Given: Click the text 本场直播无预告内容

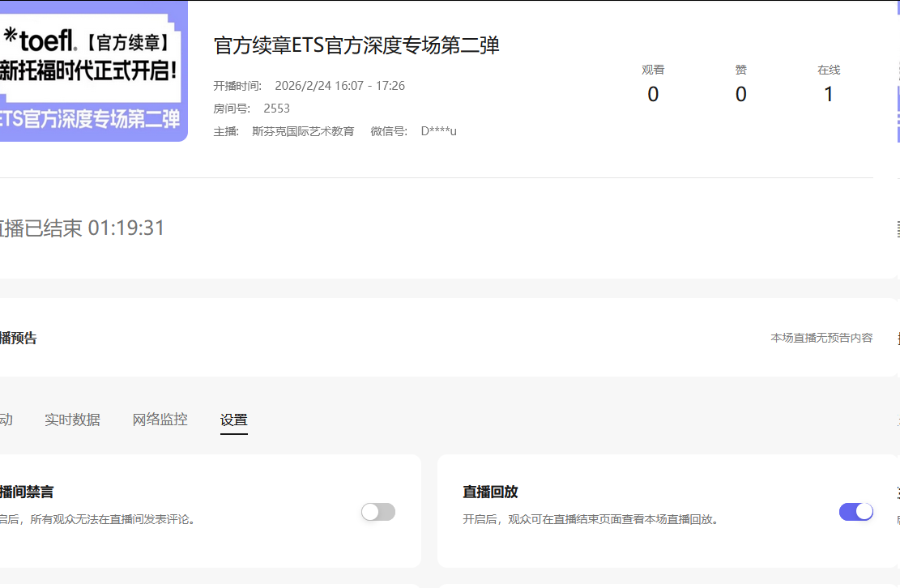Looking at the screenshot, I should (821, 338).
